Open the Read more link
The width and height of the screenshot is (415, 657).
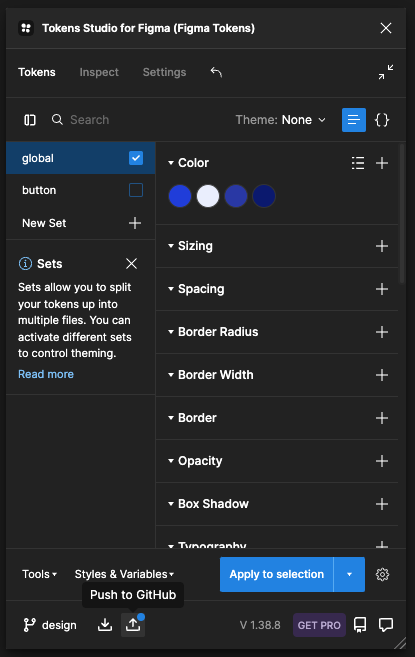click(46, 374)
